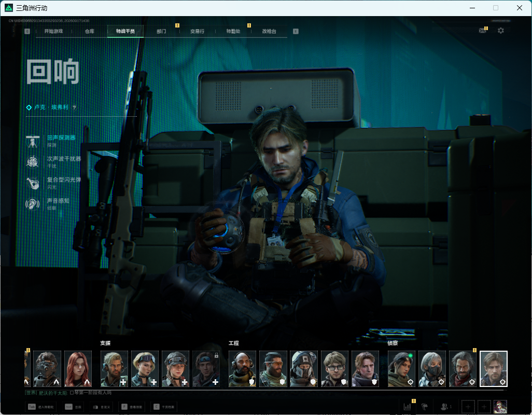Click the 三角洲行动 app icon in title bar
This screenshot has height=415, width=532.
tap(9, 8)
